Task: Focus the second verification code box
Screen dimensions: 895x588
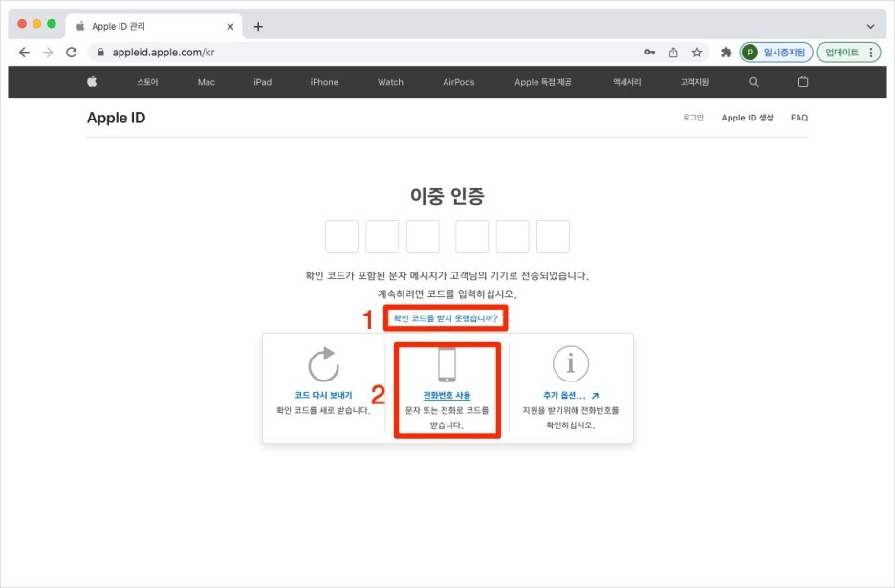Action: pyautogui.click(x=382, y=236)
